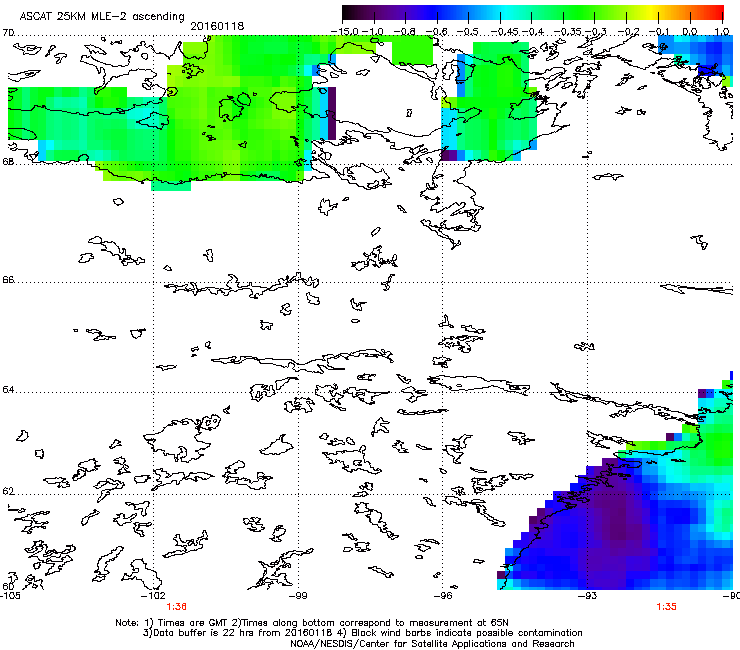Click the '70' latitude axis label

click(8, 33)
